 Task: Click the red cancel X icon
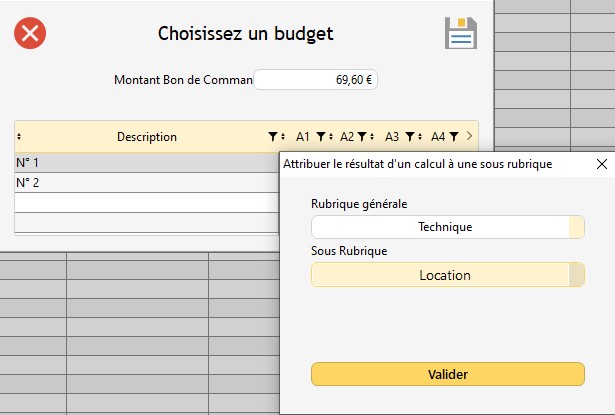[30, 33]
